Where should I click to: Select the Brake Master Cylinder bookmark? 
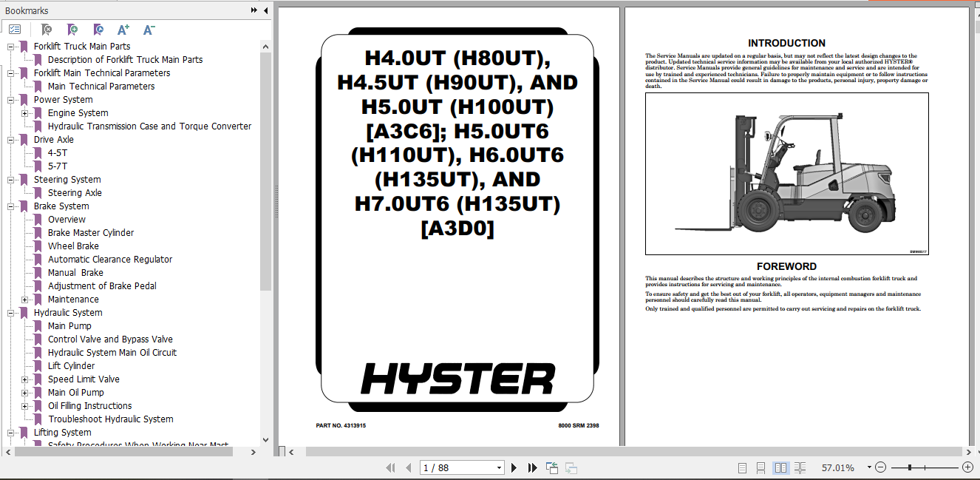[90, 232]
